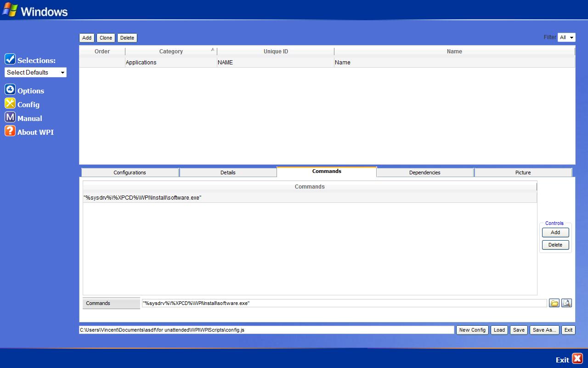Click the Clone button

click(x=106, y=38)
